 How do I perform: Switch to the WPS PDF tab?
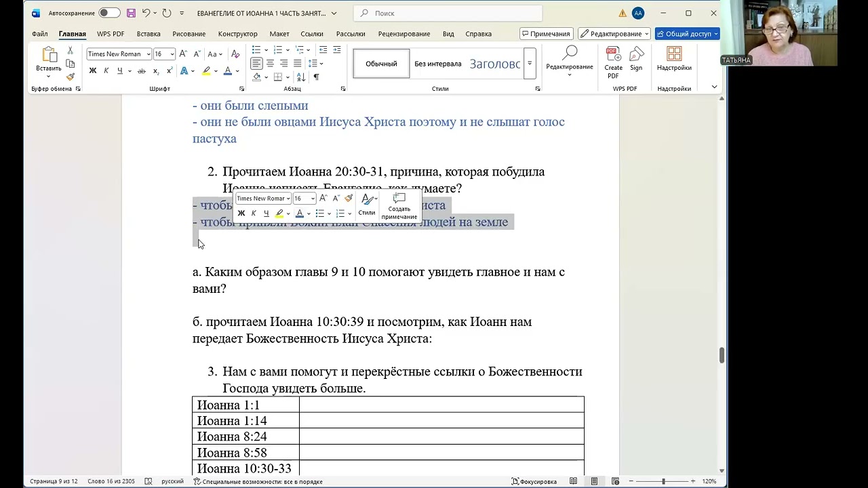click(x=111, y=34)
